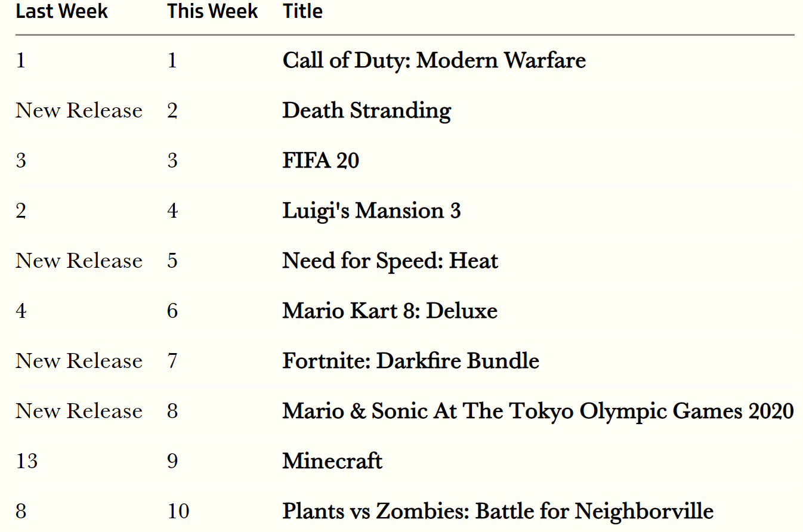
Task: Click this week's rank 10 cell
Action: [178, 511]
